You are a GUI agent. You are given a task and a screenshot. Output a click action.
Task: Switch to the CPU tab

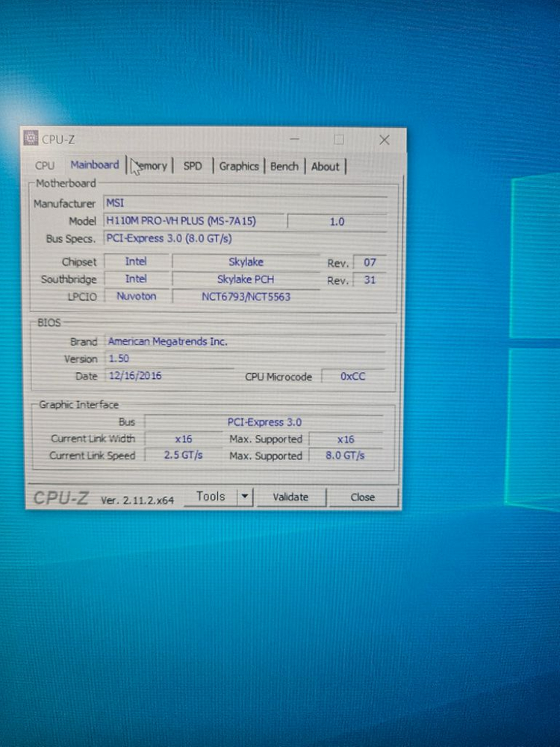[44, 166]
